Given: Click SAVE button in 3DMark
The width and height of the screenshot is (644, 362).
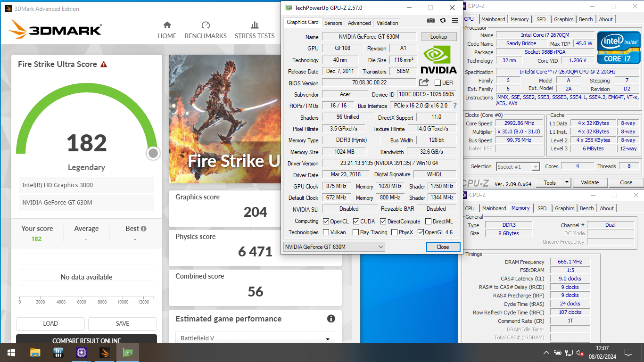Looking at the screenshot, I should click(x=123, y=324).
